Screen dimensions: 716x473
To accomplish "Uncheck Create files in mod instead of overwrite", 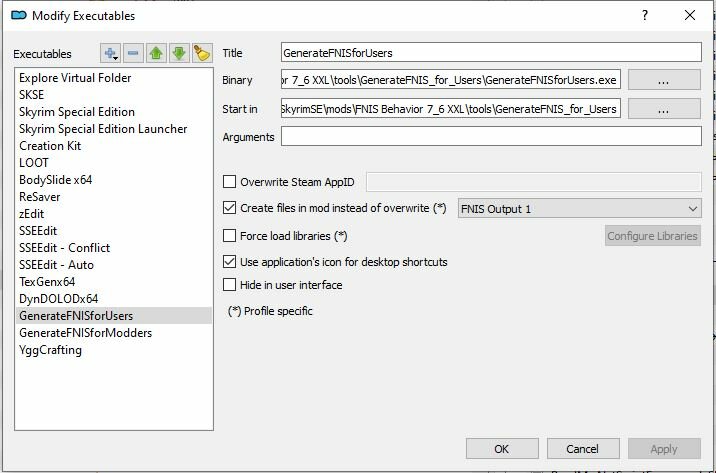I will (229, 208).
